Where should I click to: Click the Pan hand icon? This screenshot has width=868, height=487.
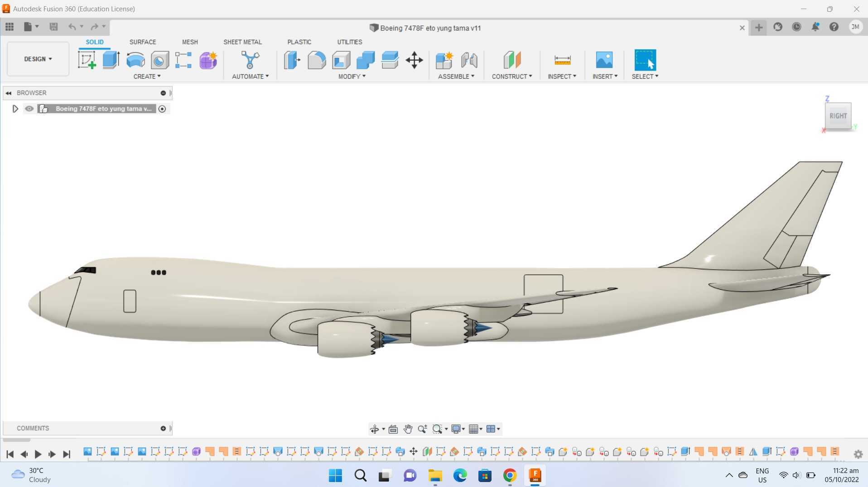[x=408, y=429]
